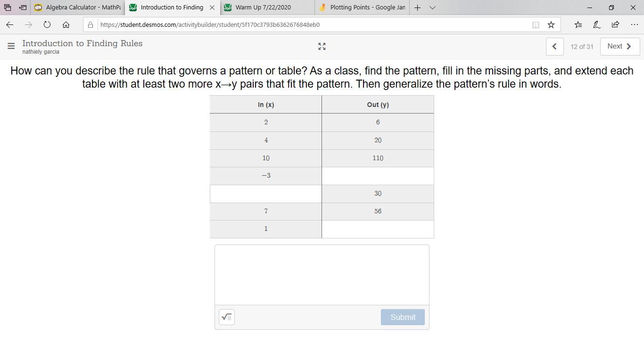
Task: Switch to Warm Up 7/22/2020 tab
Action: tap(263, 8)
